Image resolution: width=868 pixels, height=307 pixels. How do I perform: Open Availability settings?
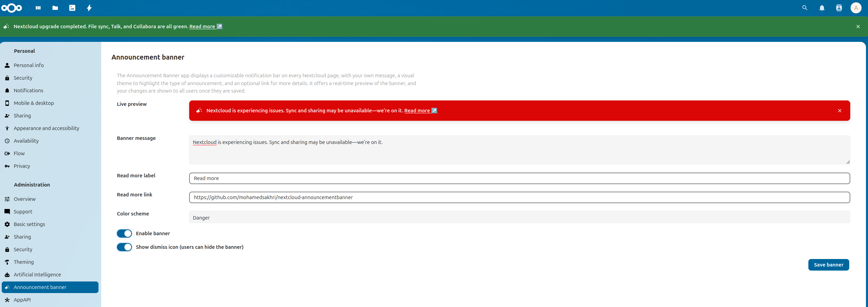coord(50,141)
